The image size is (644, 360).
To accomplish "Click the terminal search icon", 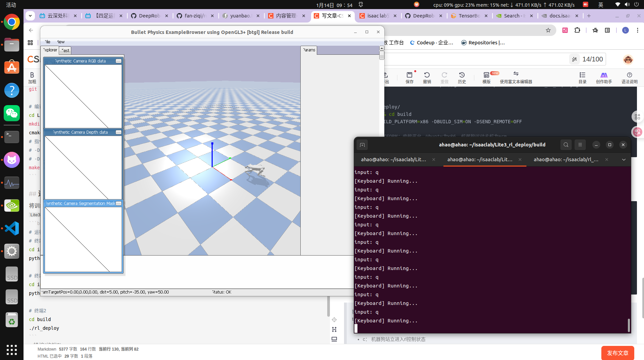I will [x=566, y=145].
